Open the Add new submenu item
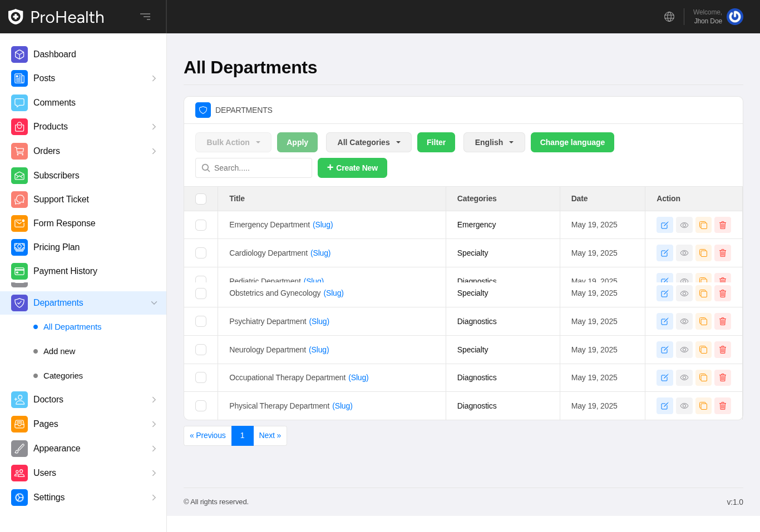Image resolution: width=760 pixels, height=532 pixels. tap(59, 351)
